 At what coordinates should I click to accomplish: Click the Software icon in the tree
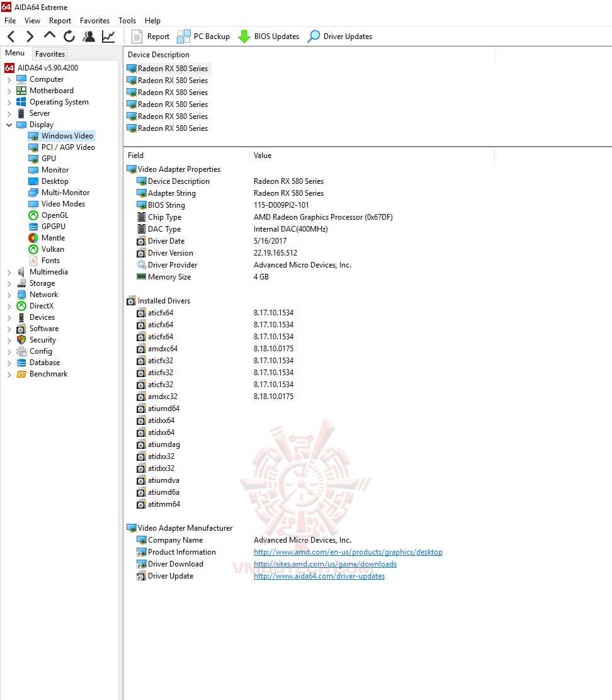click(21, 329)
